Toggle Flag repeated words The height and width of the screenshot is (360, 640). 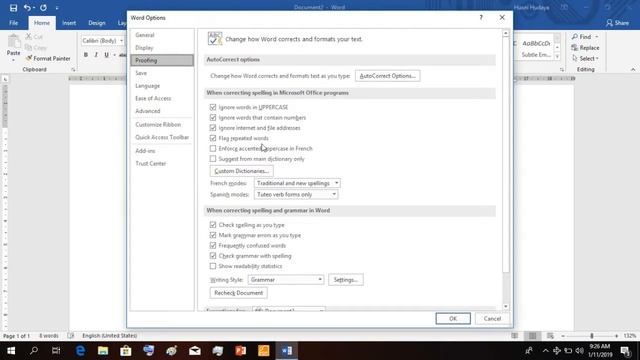coord(213,138)
